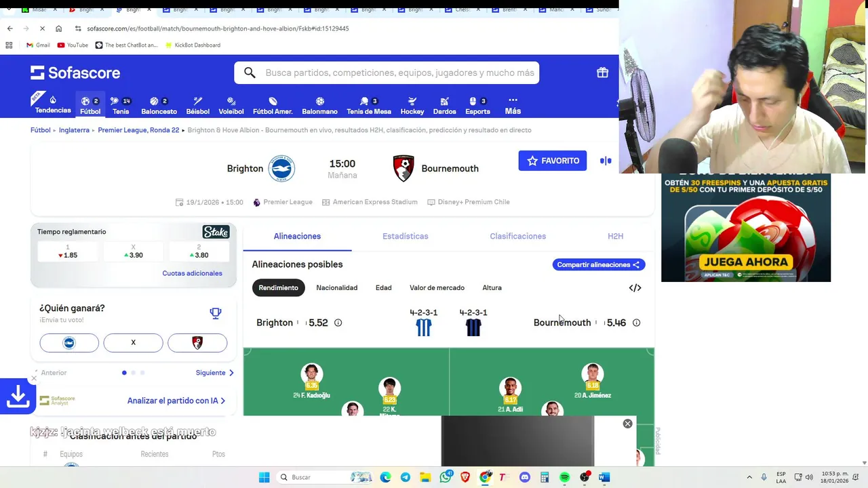Screen dimensions: 868x488
Task: Select the Dardos sport icon
Action: pos(444,105)
